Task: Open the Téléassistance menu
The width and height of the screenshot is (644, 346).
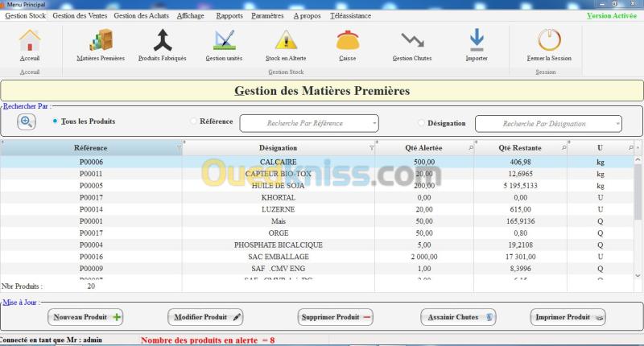Action: pos(350,15)
